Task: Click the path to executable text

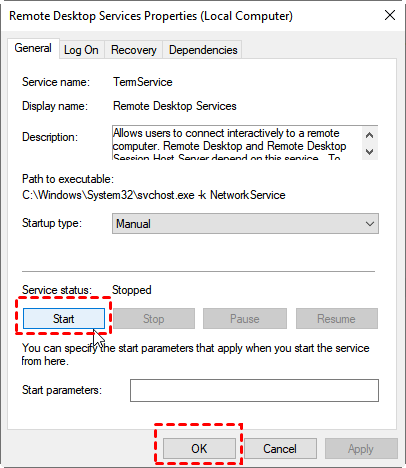Action: (x=154, y=195)
